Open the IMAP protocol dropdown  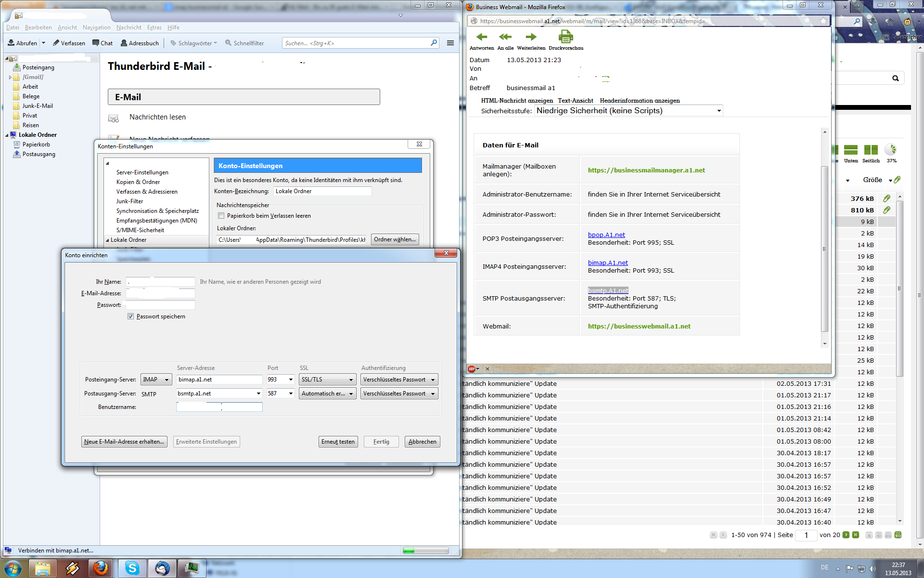(x=156, y=380)
